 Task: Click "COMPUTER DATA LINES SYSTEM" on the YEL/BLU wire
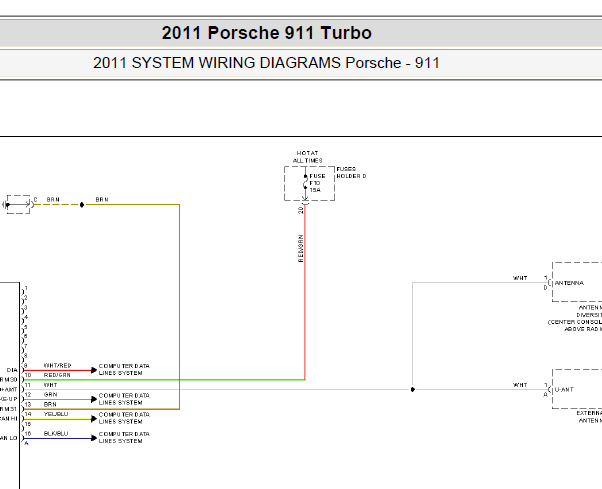(124, 418)
